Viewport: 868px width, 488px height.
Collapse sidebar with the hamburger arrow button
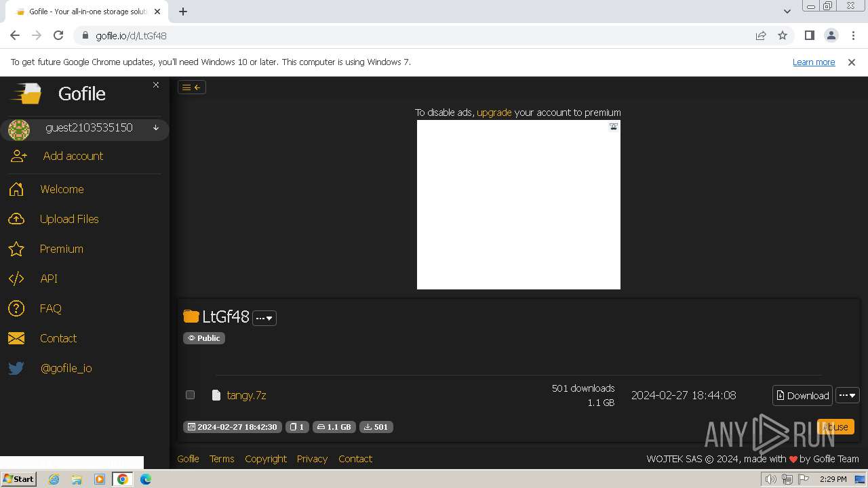click(x=191, y=87)
